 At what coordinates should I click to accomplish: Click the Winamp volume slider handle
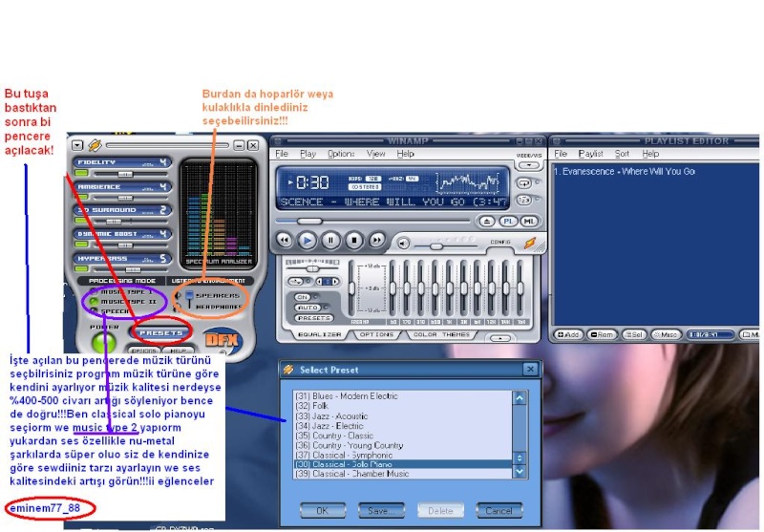pyautogui.click(x=436, y=246)
